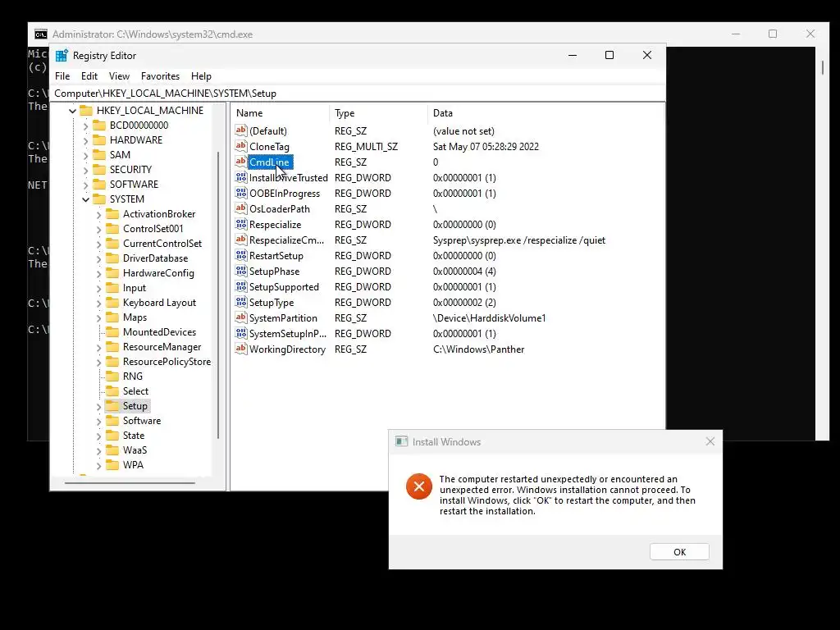Maximize the Registry Editor window
This screenshot has height=630, width=840.
pyautogui.click(x=609, y=55)
